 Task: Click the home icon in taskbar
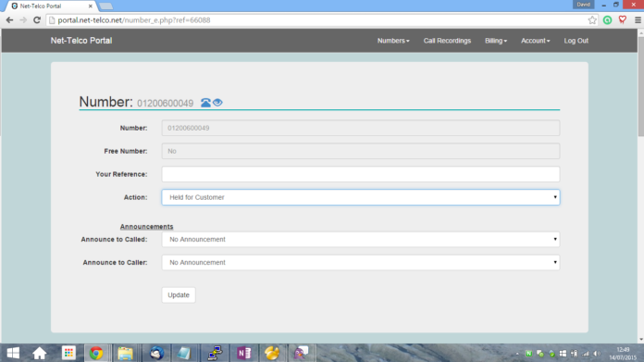point(40,353)
